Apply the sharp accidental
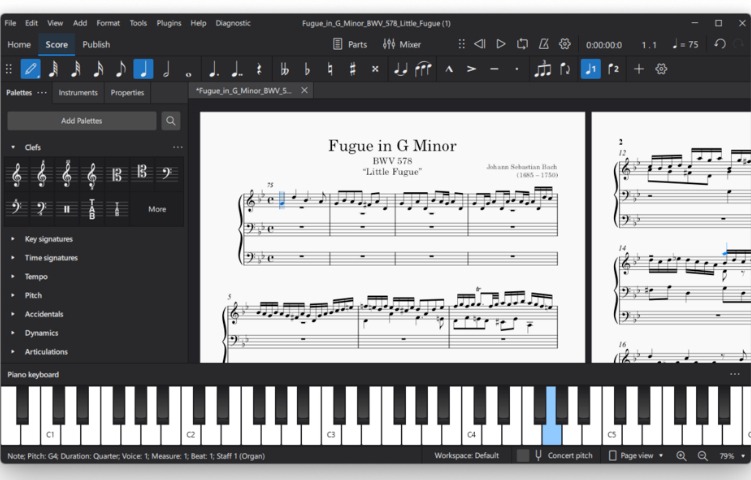Screen dimensions: 751x480 point(353,69)
